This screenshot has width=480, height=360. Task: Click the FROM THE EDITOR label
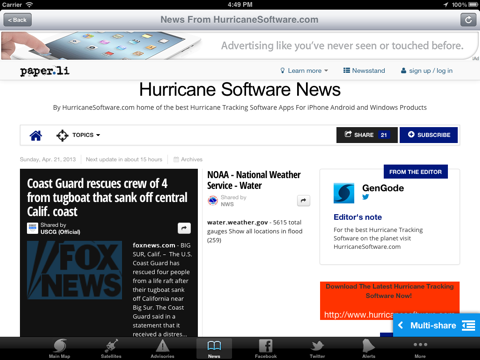tap(416, 172)
